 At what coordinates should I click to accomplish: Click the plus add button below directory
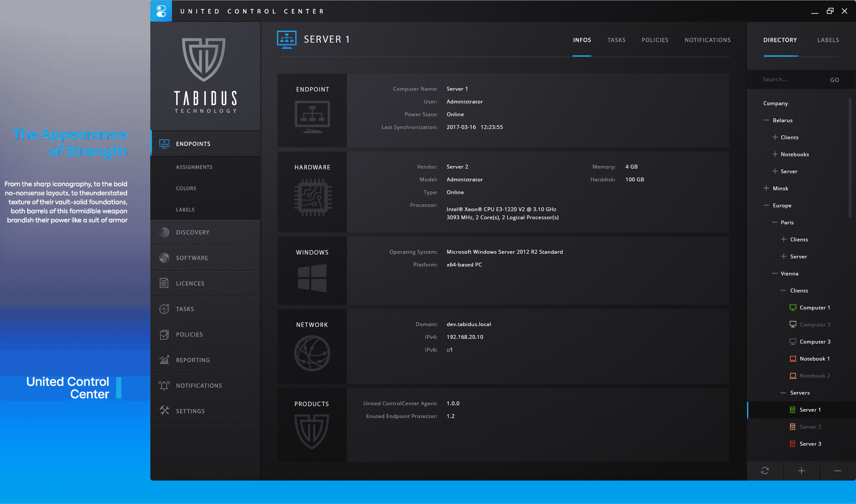(802, 471)
